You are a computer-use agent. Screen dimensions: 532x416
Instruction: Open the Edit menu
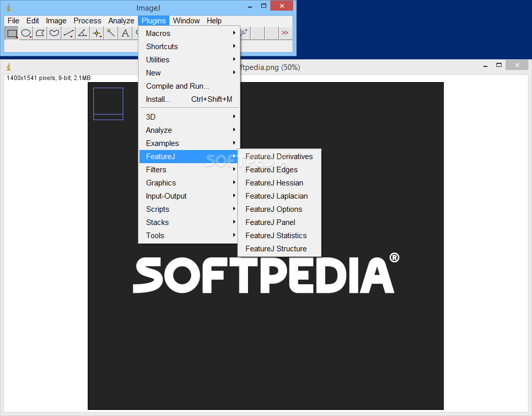(32, 21)
